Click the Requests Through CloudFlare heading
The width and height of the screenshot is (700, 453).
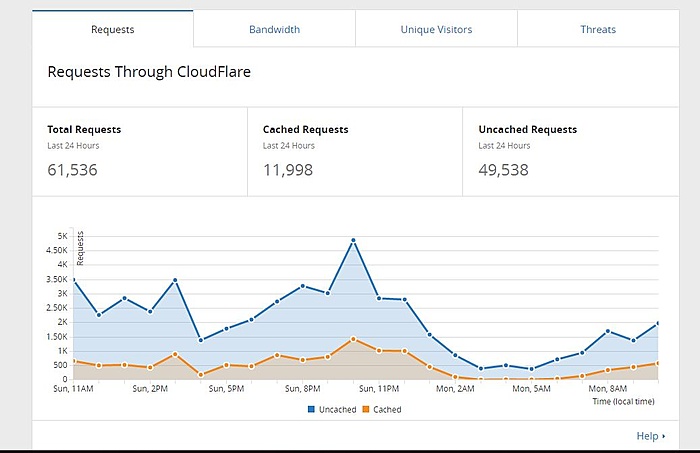pos(149,72)
